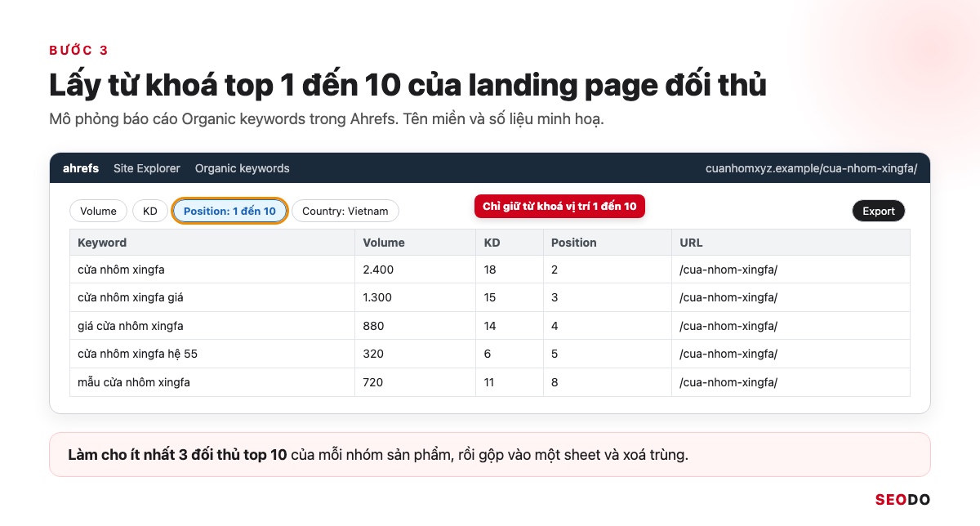Click the volume value 2.400
The height and width of the screenshot is (526, 980).
pyautogui.click(x=378, y=270)
